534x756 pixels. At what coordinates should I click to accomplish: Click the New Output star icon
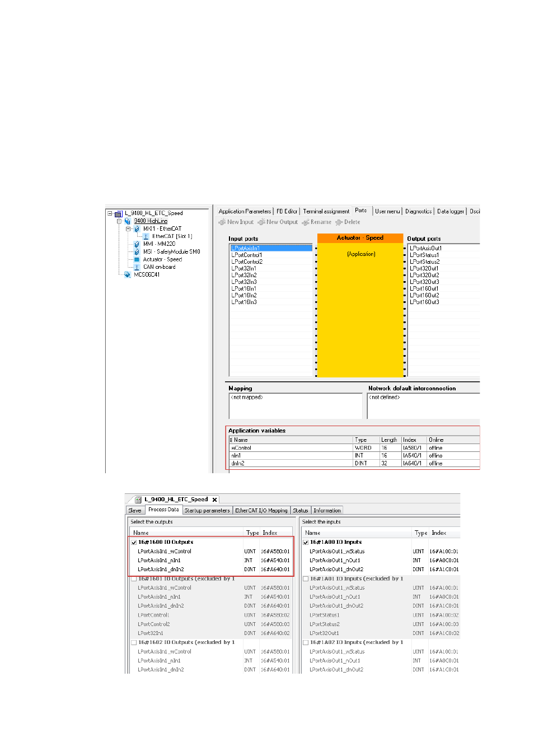[x=261, y=222]
